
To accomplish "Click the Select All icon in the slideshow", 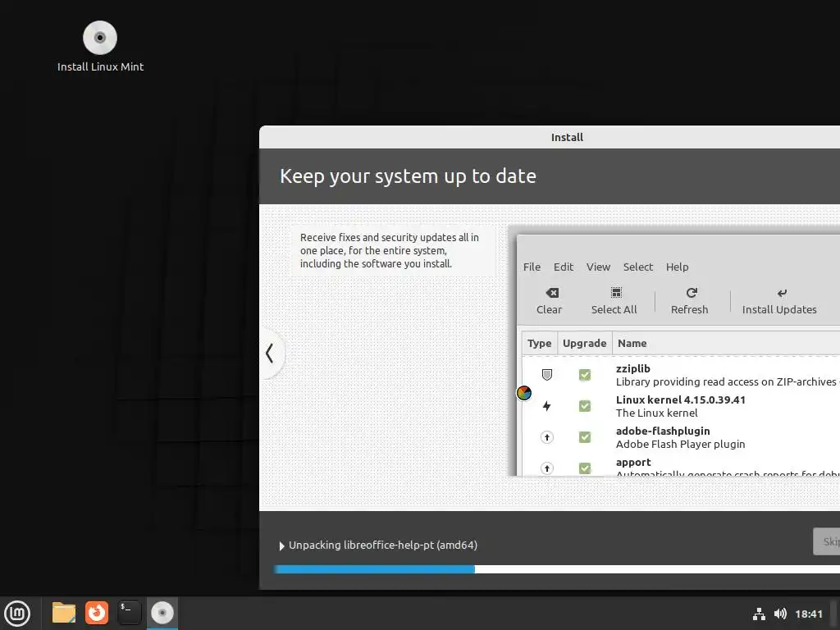I will pyautogui.click(x=616, y=293).
